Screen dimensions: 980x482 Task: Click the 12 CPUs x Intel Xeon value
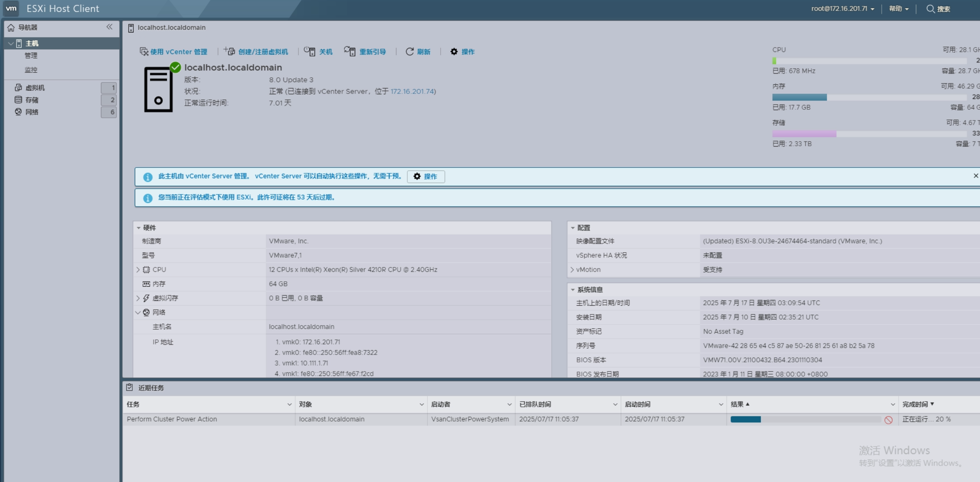pos(353,270)
